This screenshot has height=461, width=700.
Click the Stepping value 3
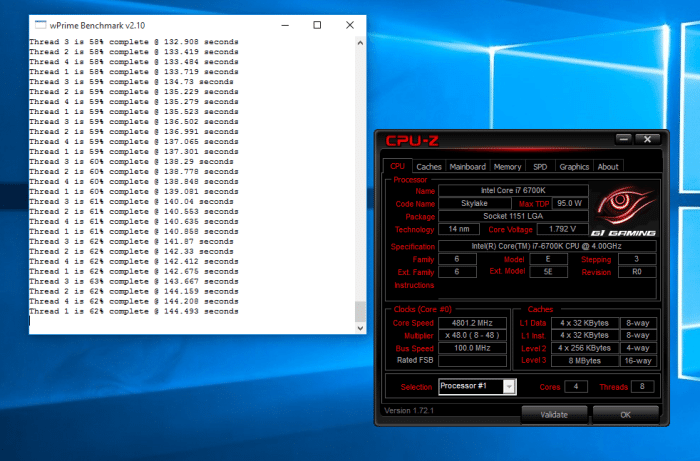[637, 259]
